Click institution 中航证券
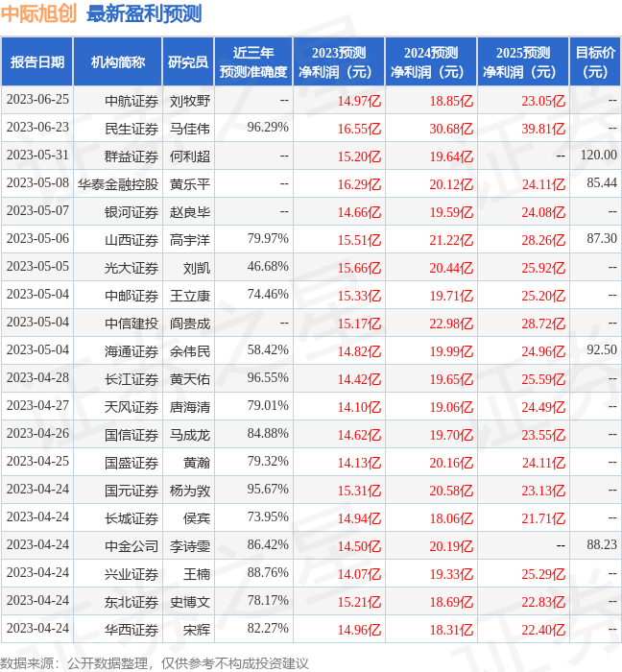 132,101
